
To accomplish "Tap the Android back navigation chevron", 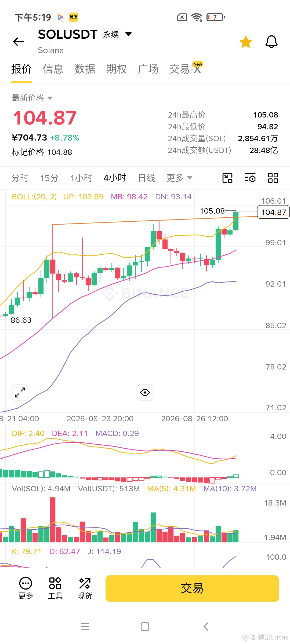I will (206, 627).
